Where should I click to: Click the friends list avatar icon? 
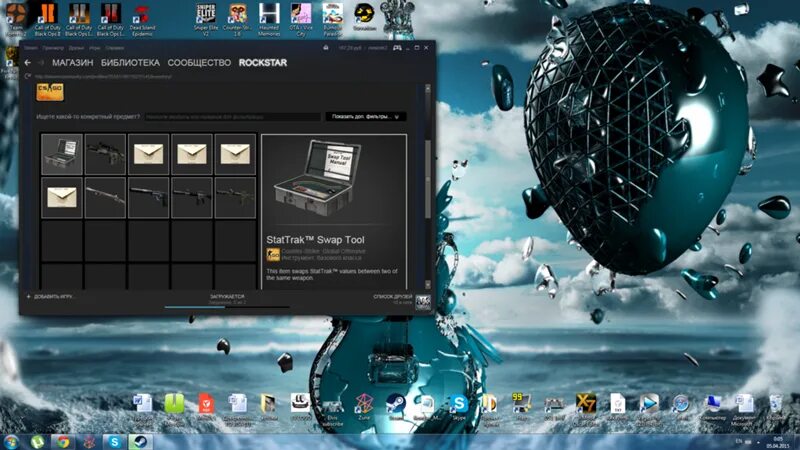coord(423,302)
